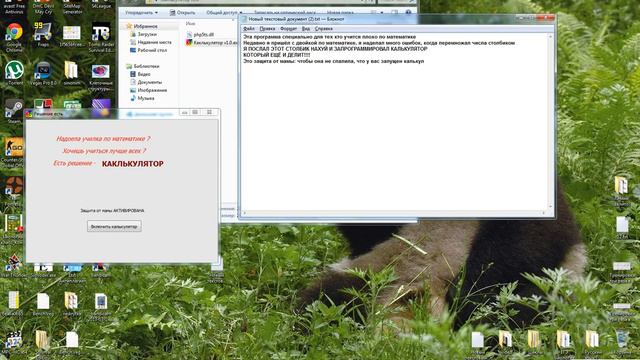Click the Включить калькулятор button
Image resolution: width=640 pixels, height=360 pixels.
[114, 226]
